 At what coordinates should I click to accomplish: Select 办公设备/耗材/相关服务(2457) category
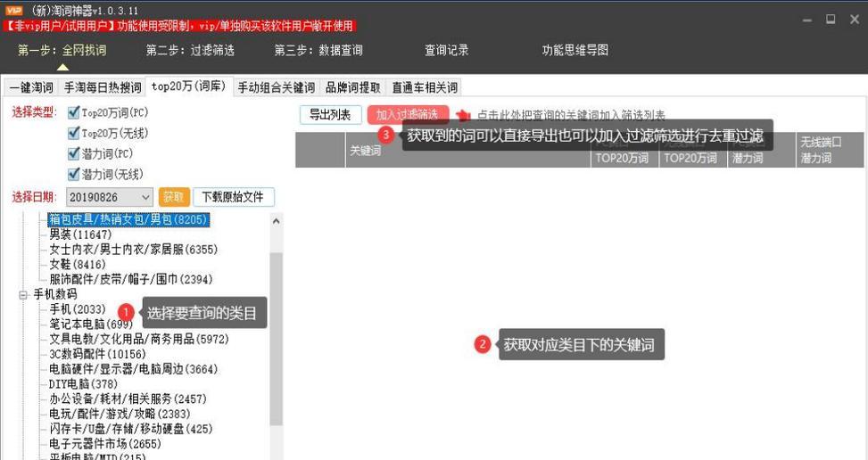tap(128, 398)
